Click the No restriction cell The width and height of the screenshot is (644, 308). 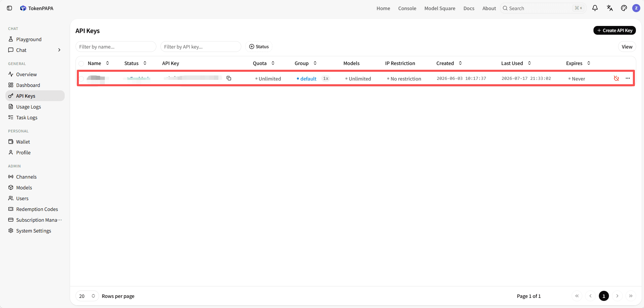(x=404, y=79)
